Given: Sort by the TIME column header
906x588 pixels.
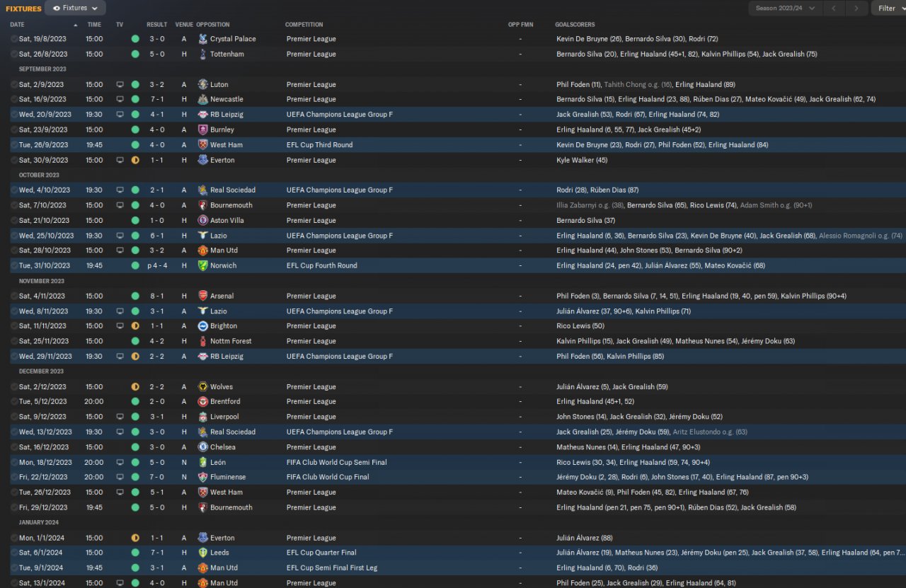Looking at the screenshot, I should 94,25.
